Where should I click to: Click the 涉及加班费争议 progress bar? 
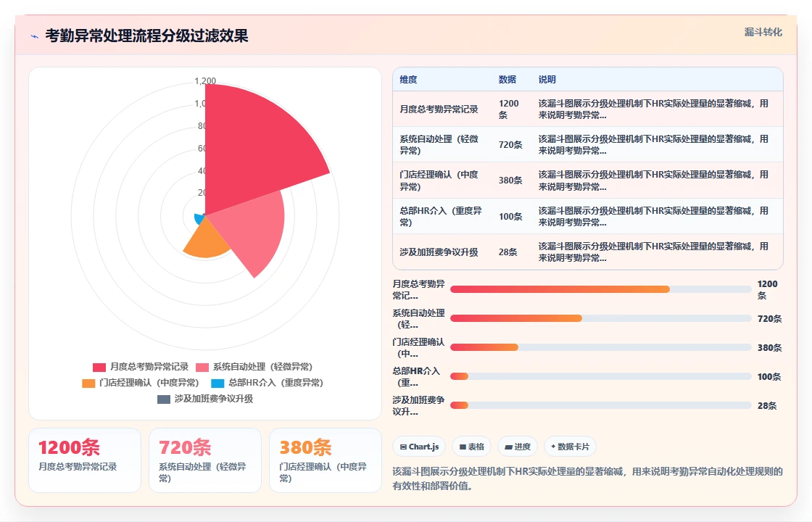601,405
